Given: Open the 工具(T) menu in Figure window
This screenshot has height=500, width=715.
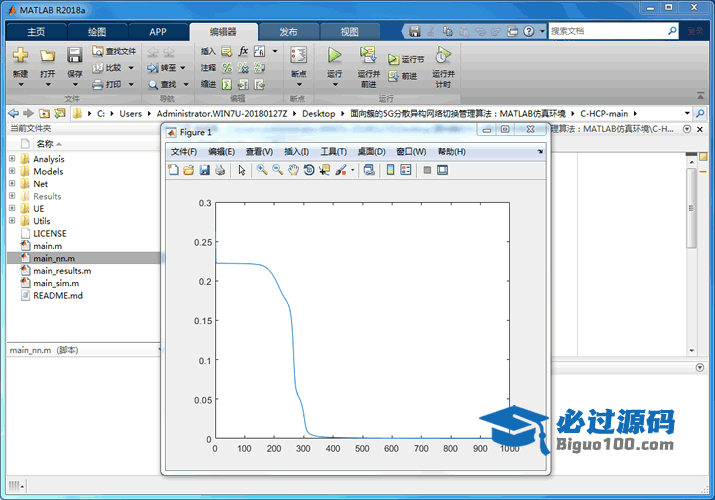Looking at the screenshot, I should tap(333, 152).
